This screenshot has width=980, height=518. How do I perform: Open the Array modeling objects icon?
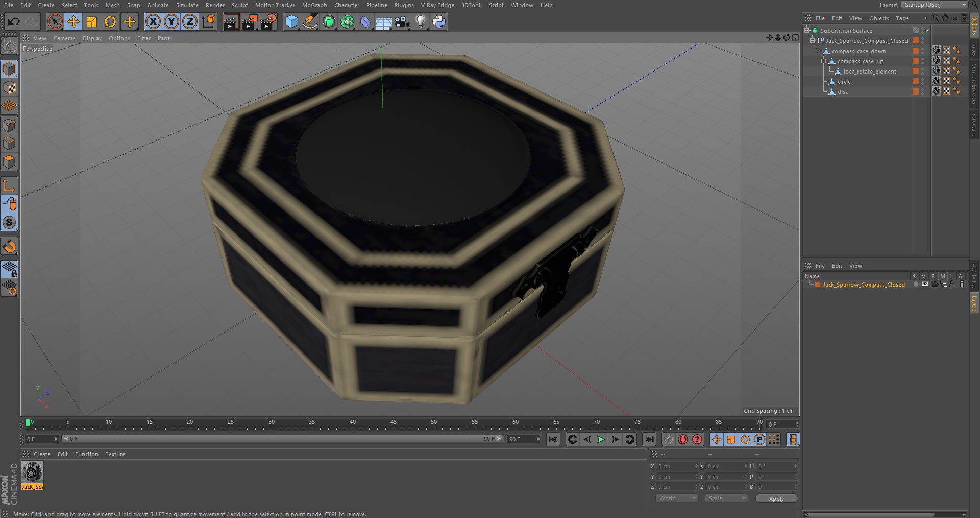(347, 21)
